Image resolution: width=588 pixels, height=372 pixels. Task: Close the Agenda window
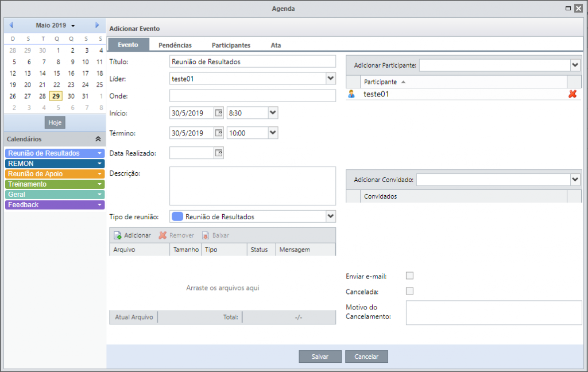pyautogui.click(x=579, y=8)
